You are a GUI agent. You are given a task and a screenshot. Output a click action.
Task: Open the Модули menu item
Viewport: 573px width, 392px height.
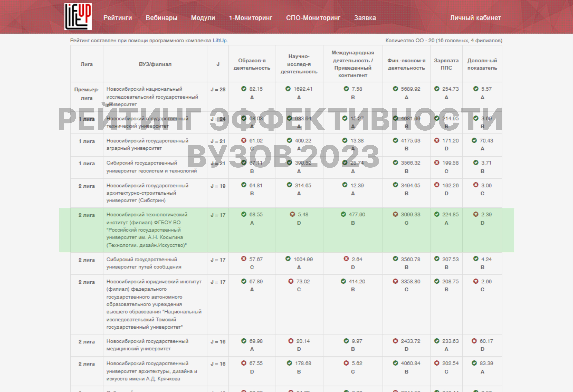coord(203,18)
